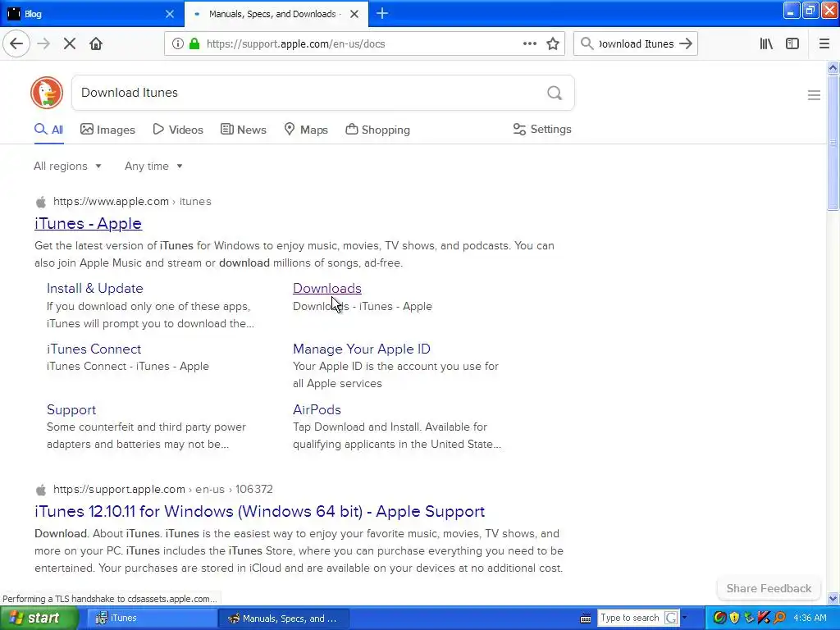Open the page actions three-dot menu

pyautogui.click(x=530, y=44)
